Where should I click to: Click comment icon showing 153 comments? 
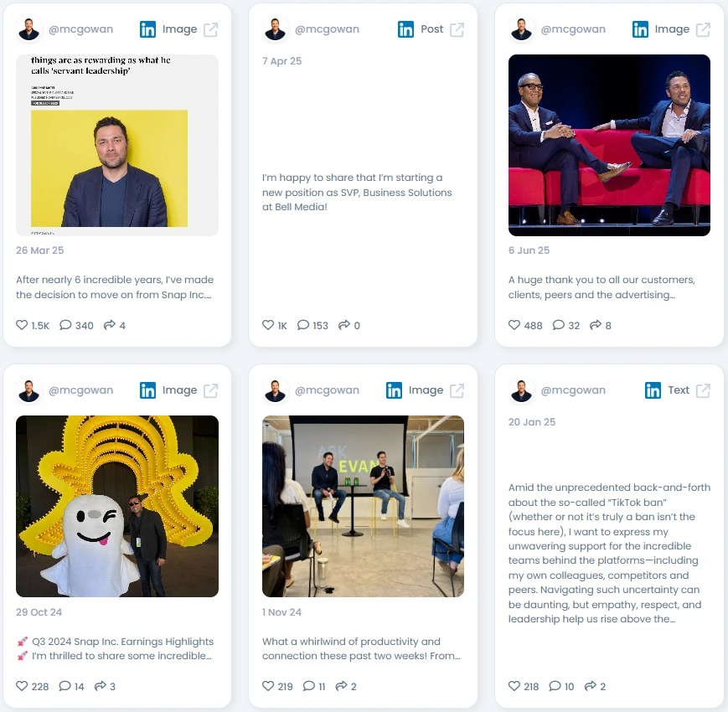pos(303,325)
